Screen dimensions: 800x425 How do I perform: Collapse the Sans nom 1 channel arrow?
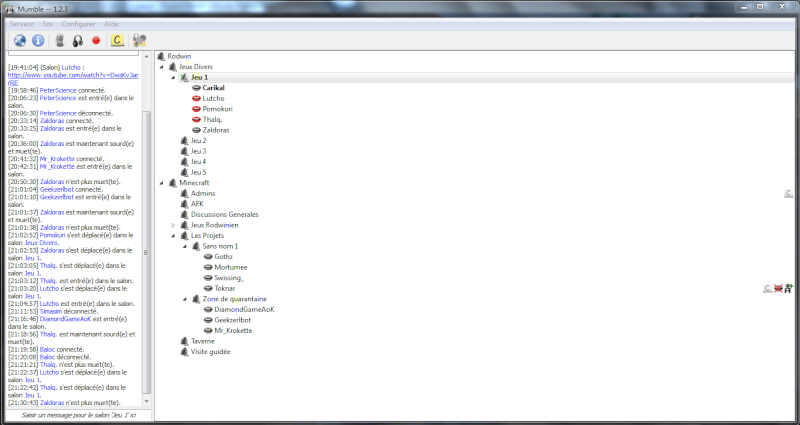(185, 246)
